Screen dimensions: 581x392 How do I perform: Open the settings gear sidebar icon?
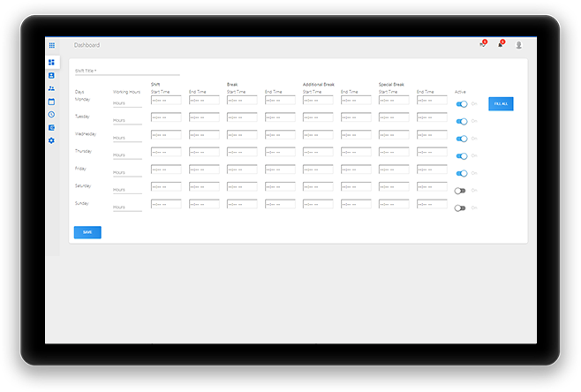(x=51, y=140)
